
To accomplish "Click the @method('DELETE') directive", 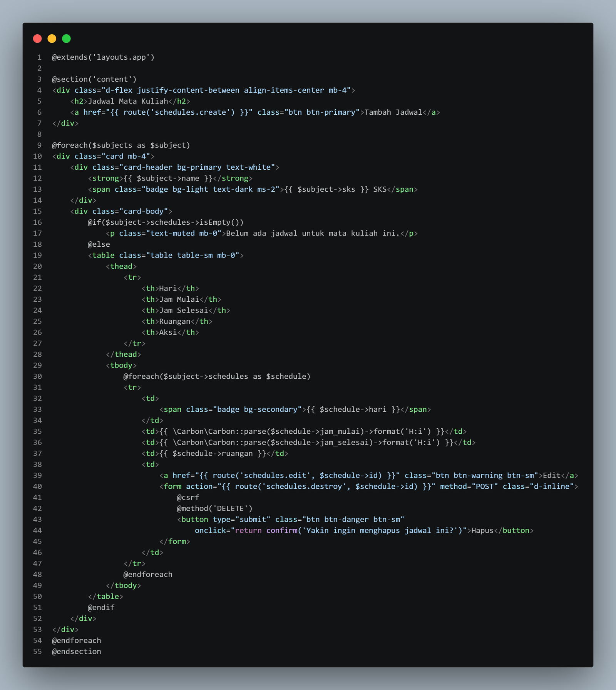I will point(215,509).
